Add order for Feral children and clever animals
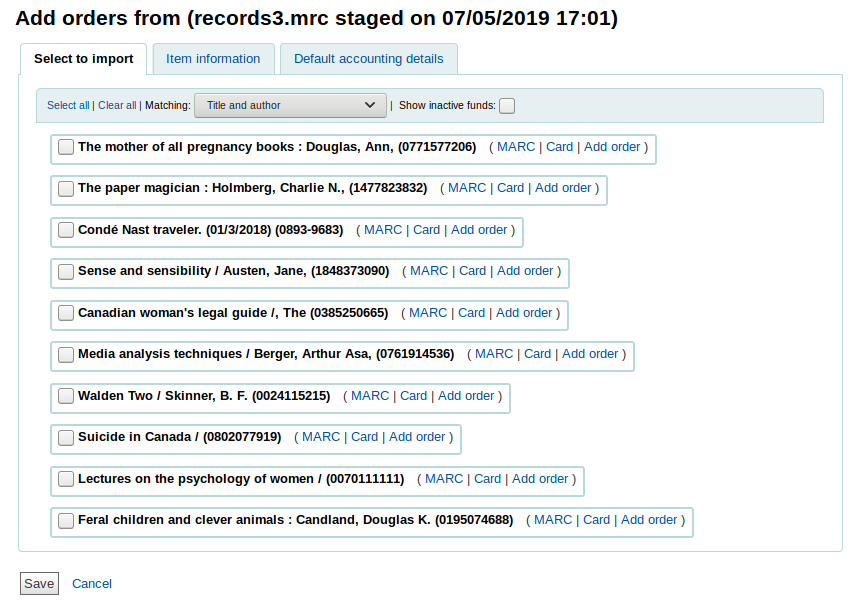Viewport: 860px width, 600px height. point(649,519)
